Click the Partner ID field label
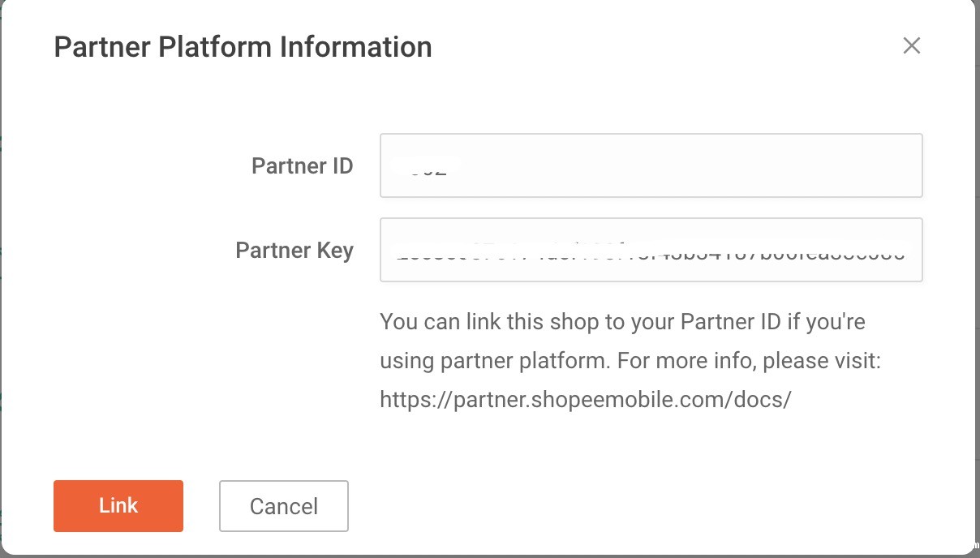 pyautogui.click(x=302, y=166)
